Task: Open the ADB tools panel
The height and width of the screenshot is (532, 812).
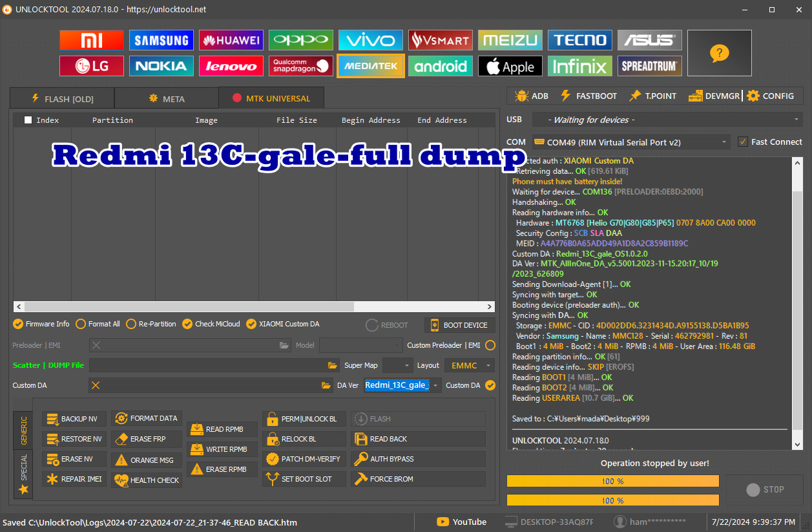Action: (532, 96)
